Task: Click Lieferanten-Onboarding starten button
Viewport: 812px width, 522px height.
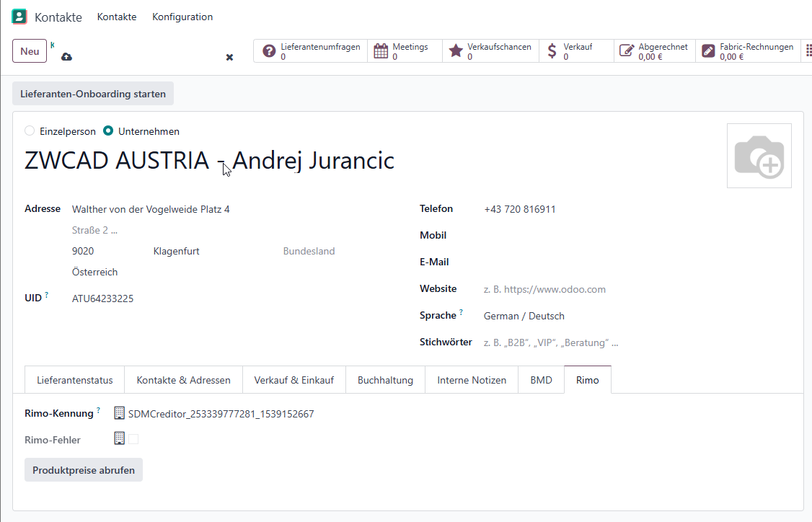Action: point(93,94)
